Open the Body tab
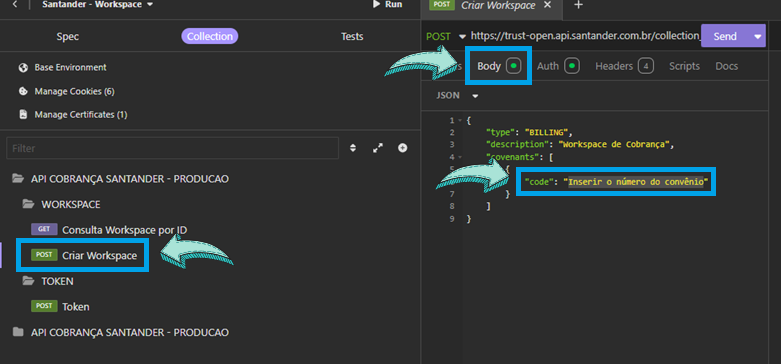 click(x=499, y=66)
